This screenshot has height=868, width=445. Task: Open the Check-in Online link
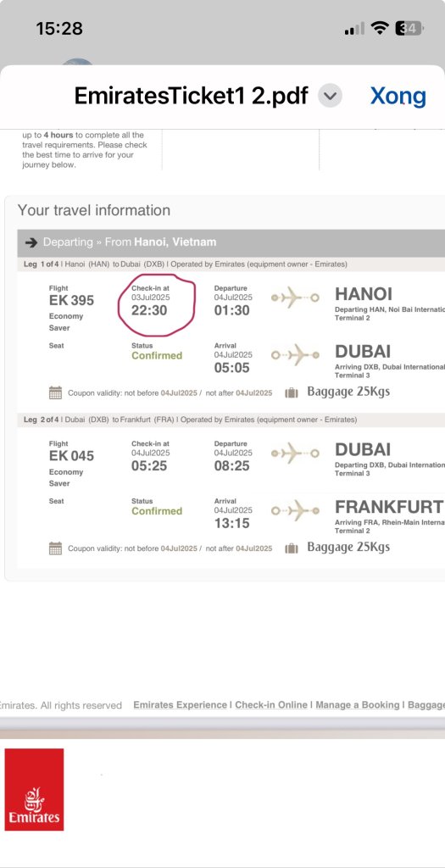[x=271, y=704]
